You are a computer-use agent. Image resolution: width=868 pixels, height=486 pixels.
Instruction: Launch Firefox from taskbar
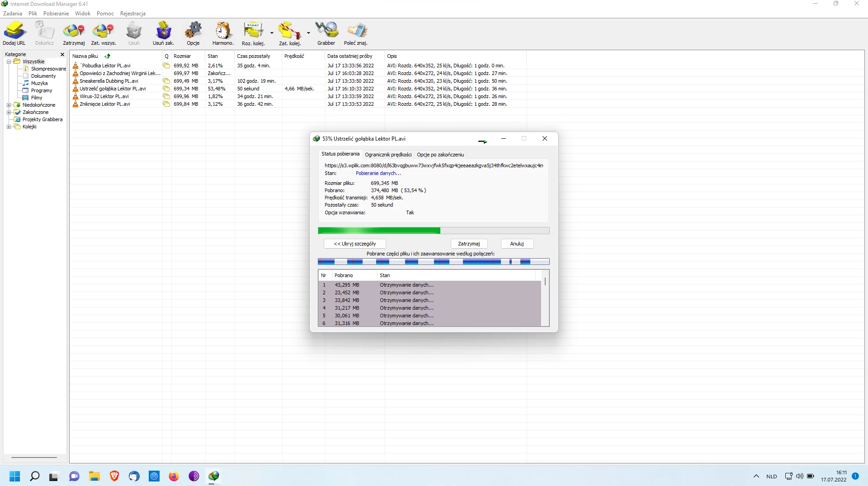174,476
